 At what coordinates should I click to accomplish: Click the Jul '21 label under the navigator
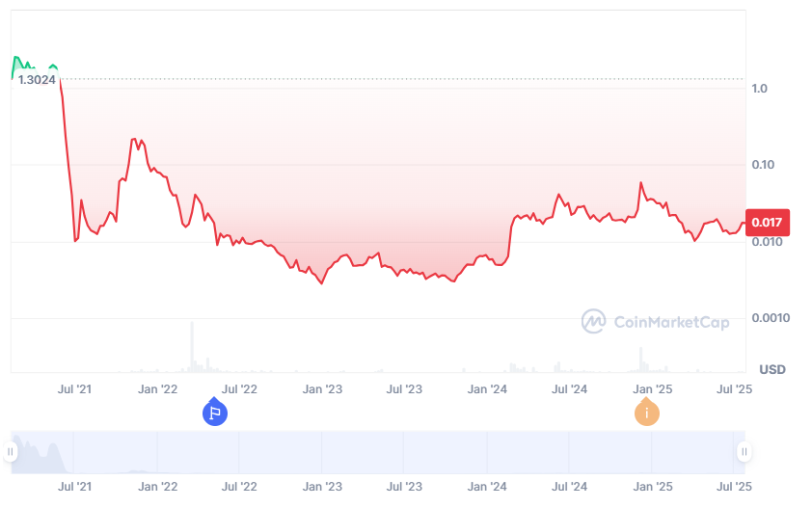coord(75,487)
